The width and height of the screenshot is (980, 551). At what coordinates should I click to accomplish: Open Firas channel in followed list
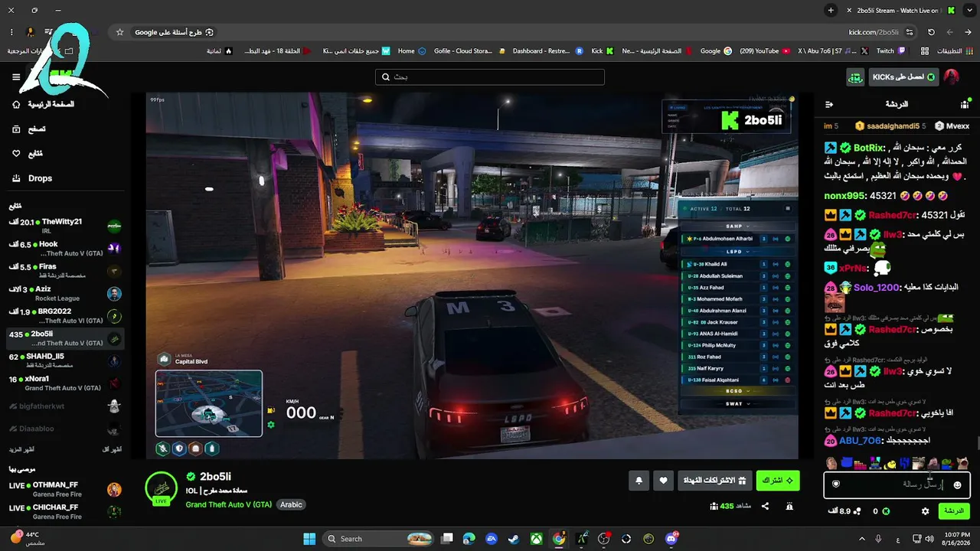tap(64, 271)
